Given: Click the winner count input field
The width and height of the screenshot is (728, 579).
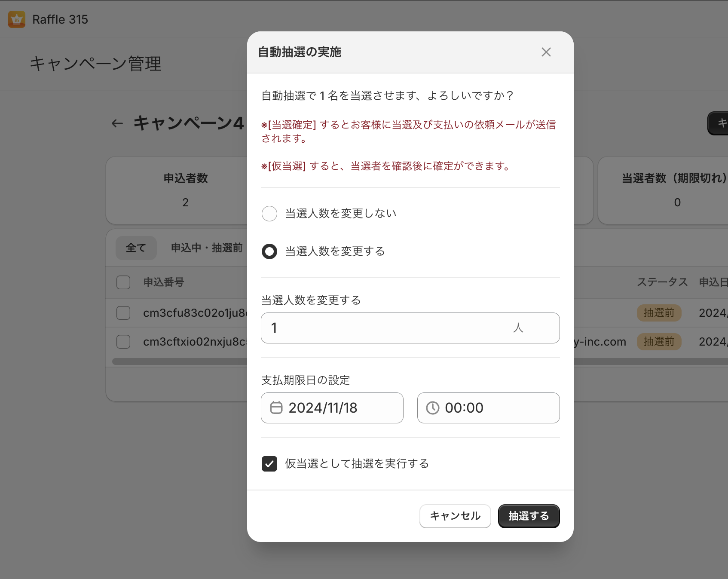Looking at the screenshot, I should pyautogui.click(x=410, y=328).
